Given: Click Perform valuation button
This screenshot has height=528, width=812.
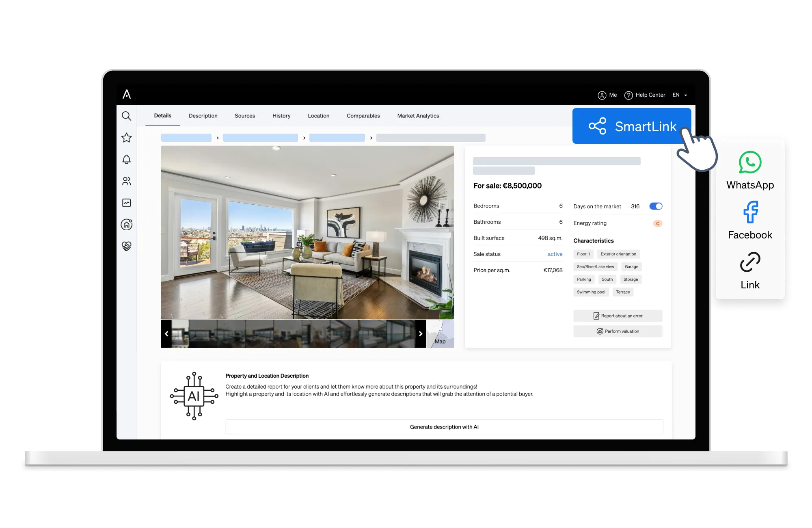Looking at the screenshot, I should tap(618, 331).
